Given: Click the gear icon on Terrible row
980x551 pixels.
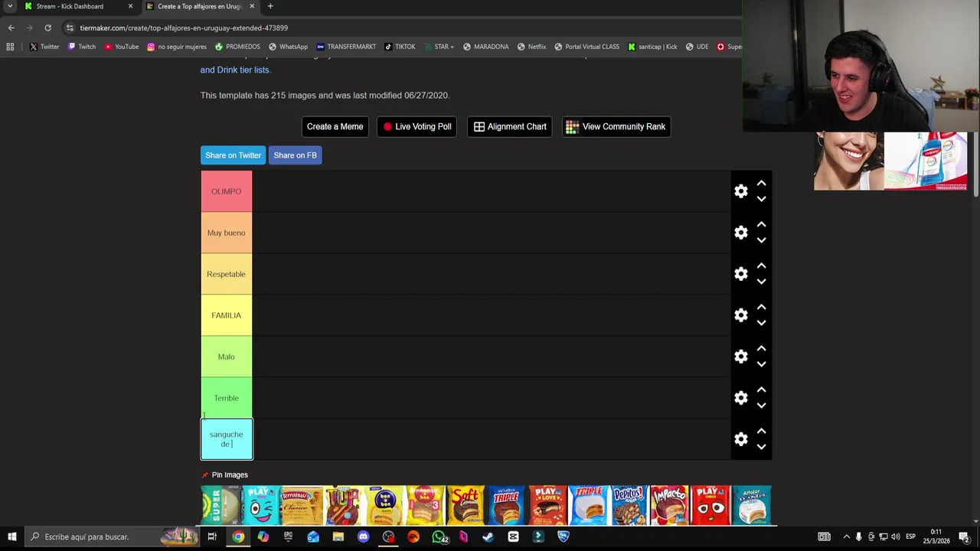Looking at the screenshot, I should [740, 398].
